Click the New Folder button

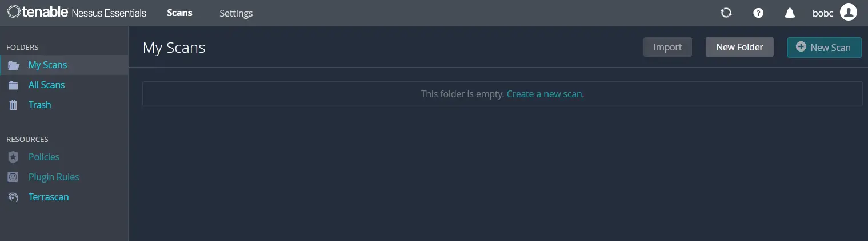point(739,47)
